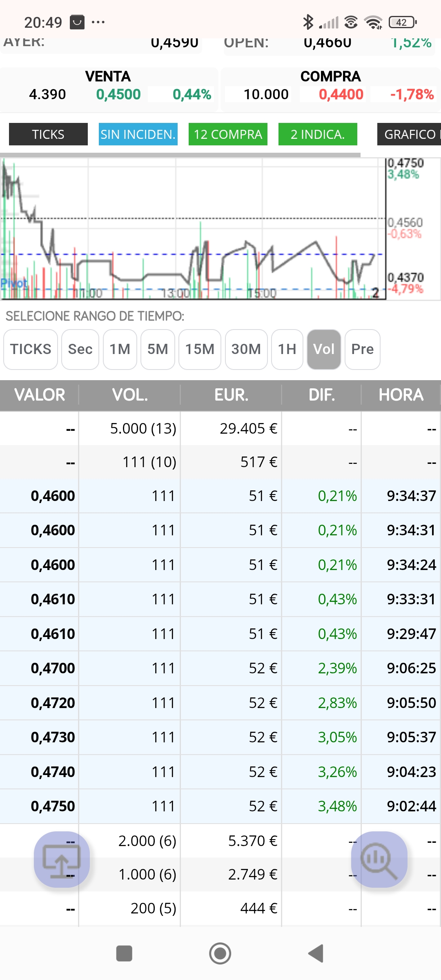
Task: Select the 0,4750 trade row
Action: [220, 806]
